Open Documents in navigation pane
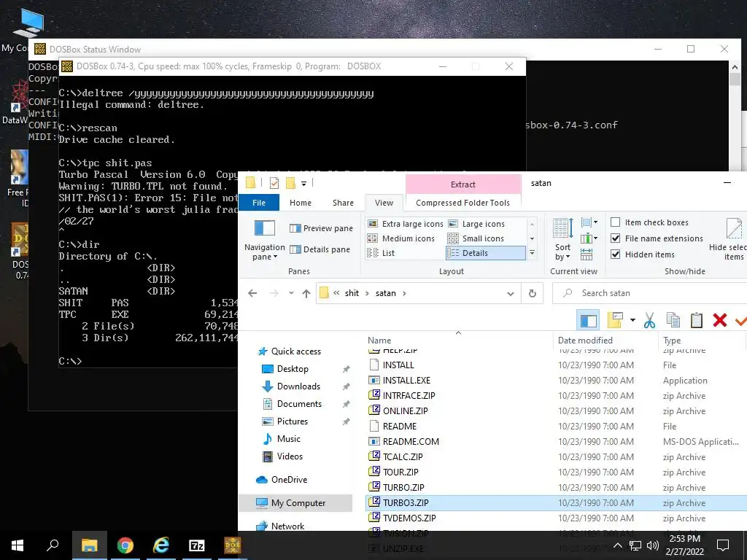This screenshot has height=560, width=747. click(x=299, y=404)
